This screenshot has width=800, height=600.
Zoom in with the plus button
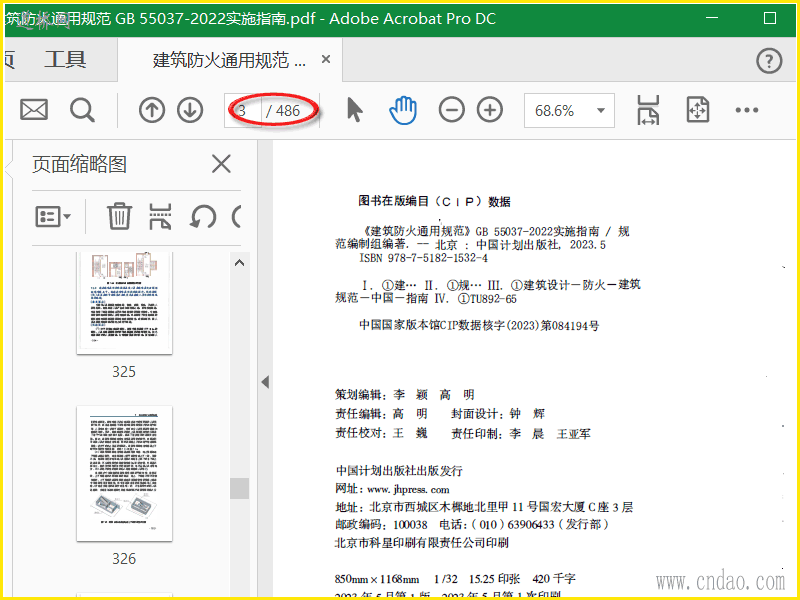coord(490,110)
